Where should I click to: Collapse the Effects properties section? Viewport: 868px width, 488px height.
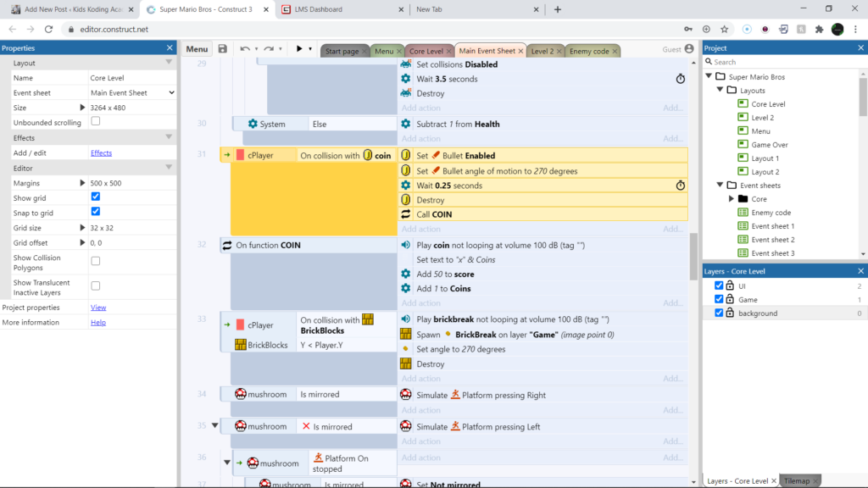point(169,137)
